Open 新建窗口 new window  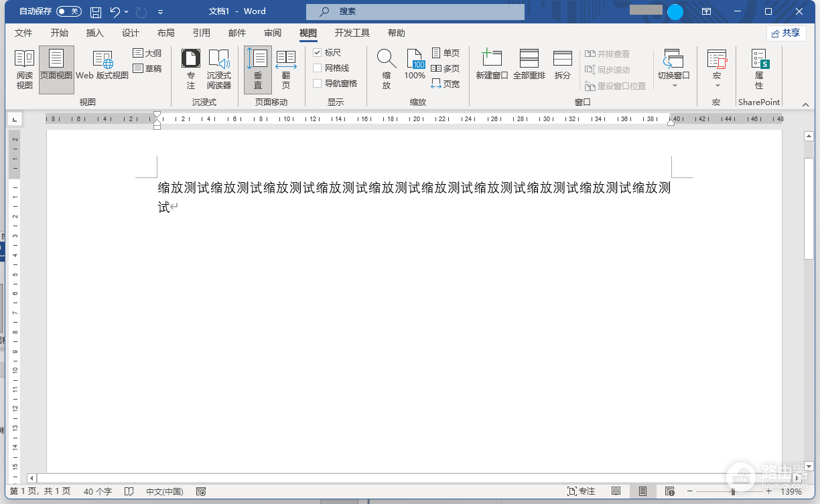tap(492, 66)
